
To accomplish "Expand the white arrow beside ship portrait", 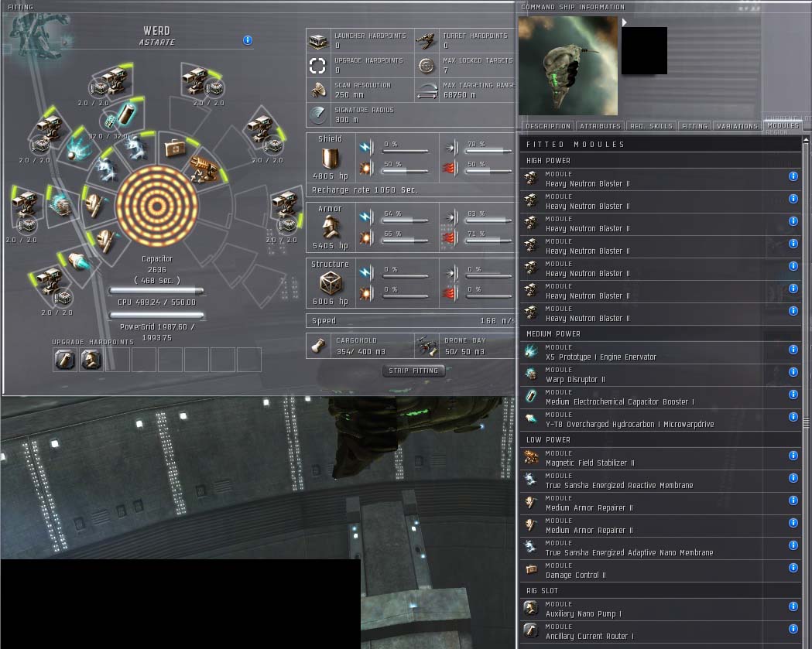I will 625,22.
